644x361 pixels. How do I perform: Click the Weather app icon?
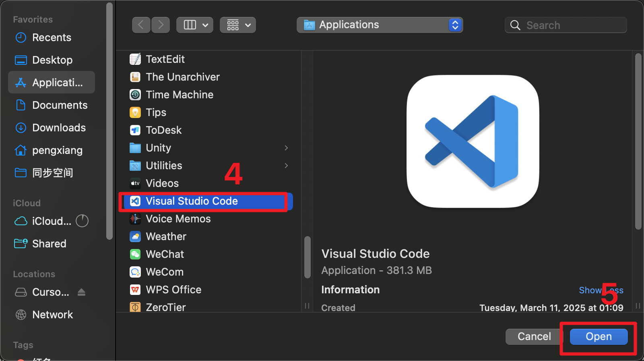[x=135, y=237]
